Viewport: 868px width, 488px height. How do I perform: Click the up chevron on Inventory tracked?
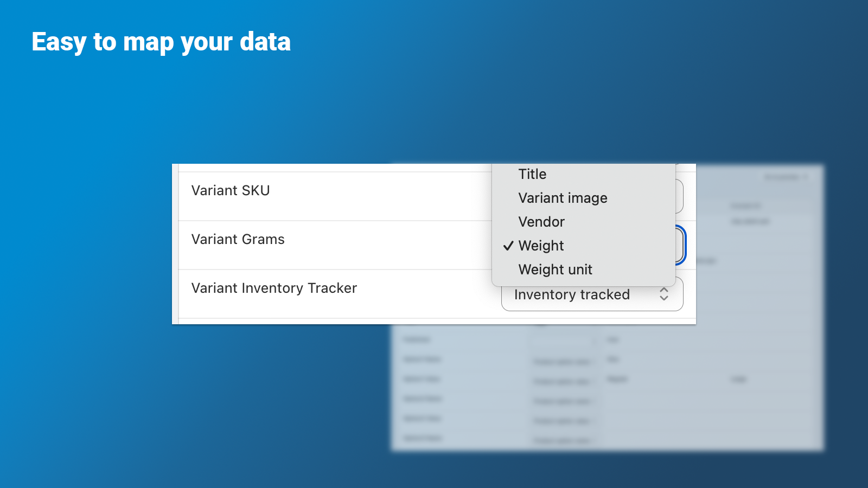664,290
